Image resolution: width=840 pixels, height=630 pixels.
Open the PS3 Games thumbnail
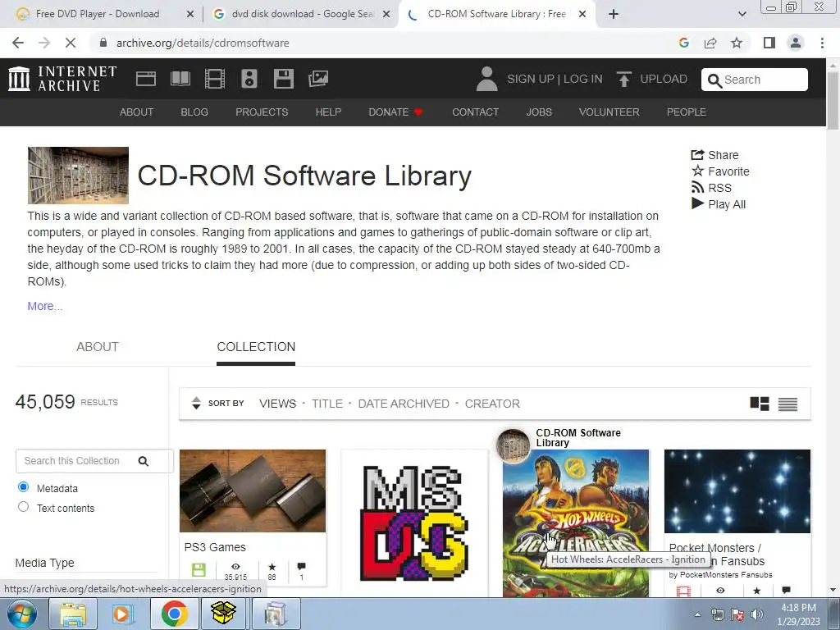click(x=253, y=491)
